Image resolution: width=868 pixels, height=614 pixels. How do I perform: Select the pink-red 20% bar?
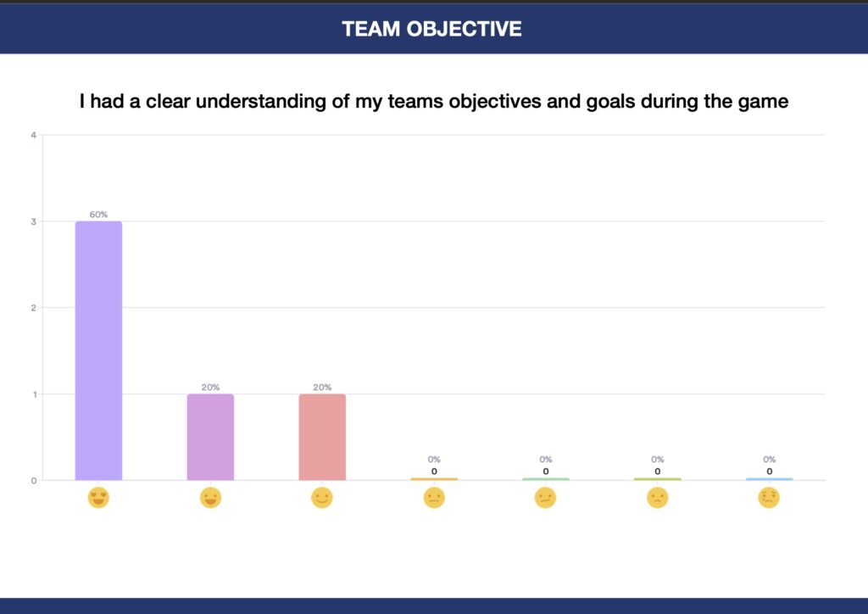coord(322,437)
